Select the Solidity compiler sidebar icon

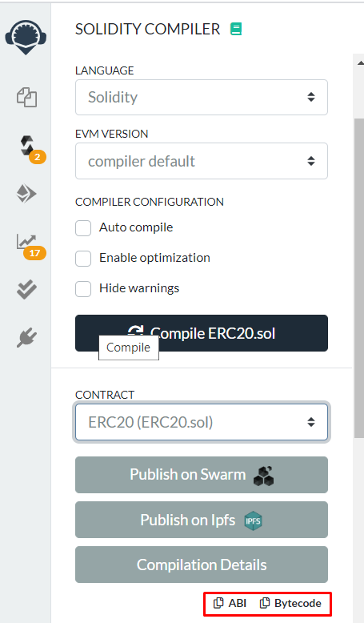coord(27,146)
